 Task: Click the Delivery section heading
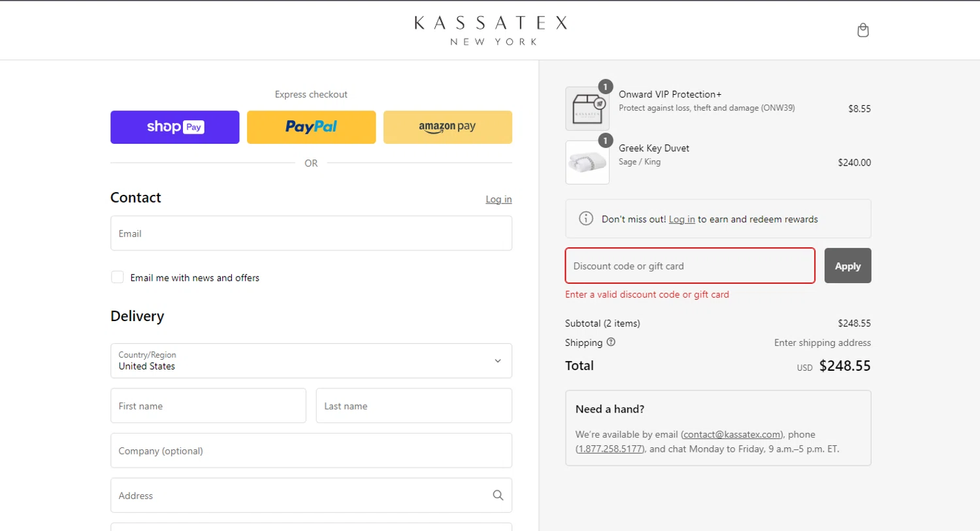pyautogui.click(x=137, y=317)
